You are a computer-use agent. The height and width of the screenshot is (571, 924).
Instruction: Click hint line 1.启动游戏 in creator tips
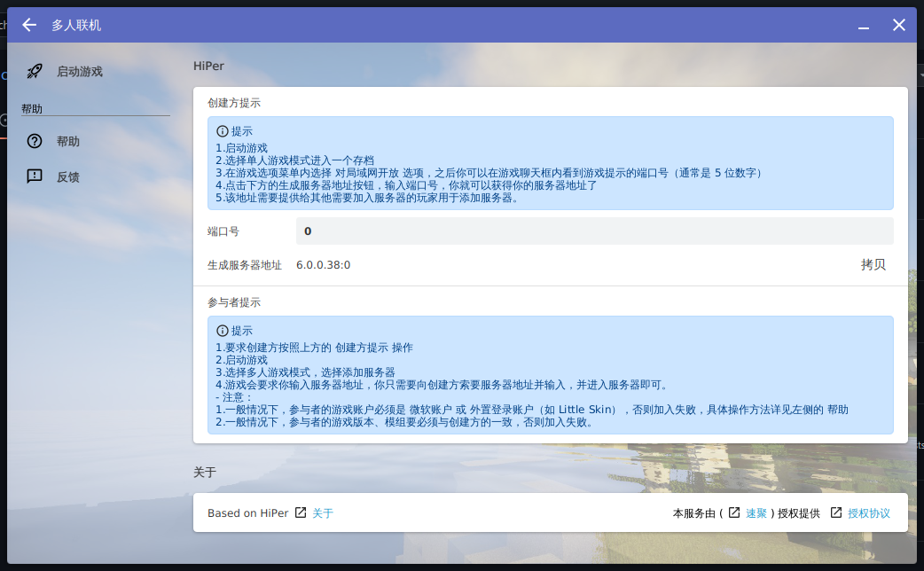point(241,148)
